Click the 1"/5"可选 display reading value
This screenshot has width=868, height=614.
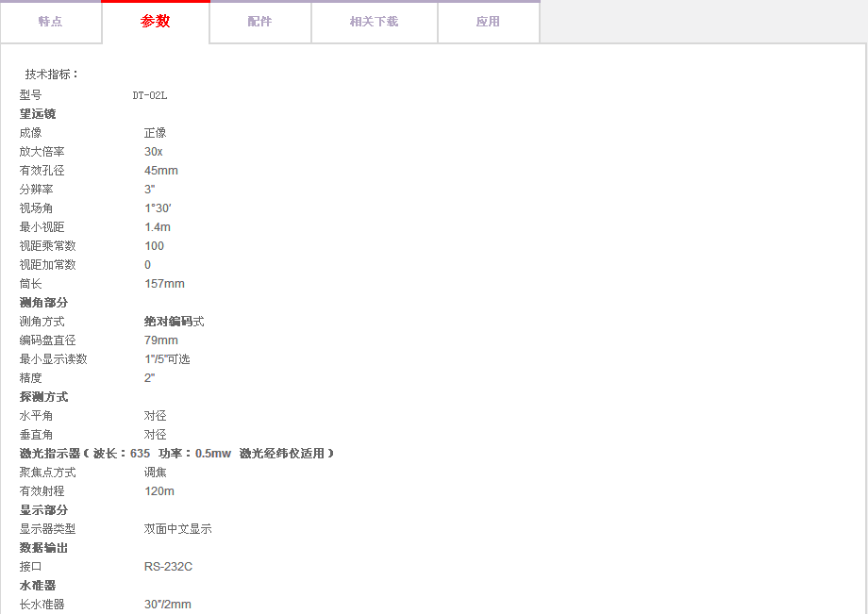(167, 359)
